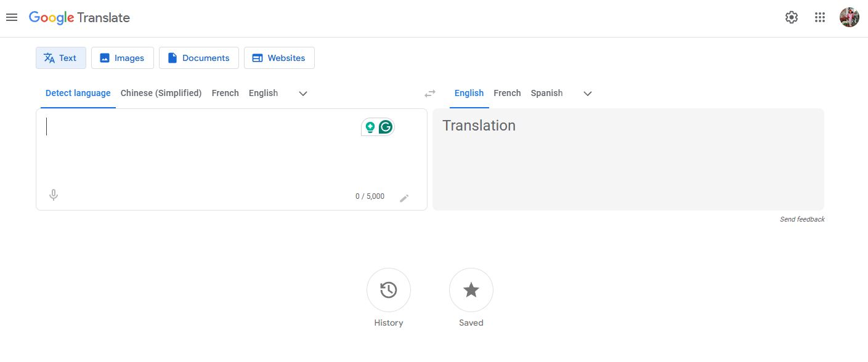Switch to Websites translation mode

[x=279, y=58]
